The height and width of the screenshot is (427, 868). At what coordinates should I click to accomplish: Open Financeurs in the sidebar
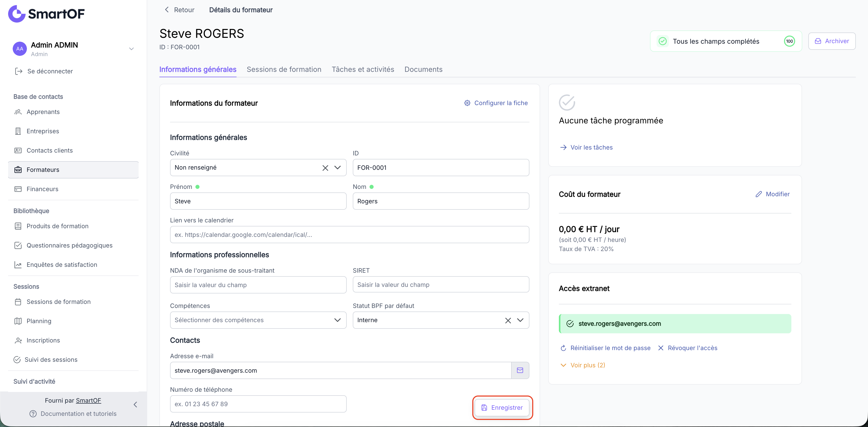73,189
